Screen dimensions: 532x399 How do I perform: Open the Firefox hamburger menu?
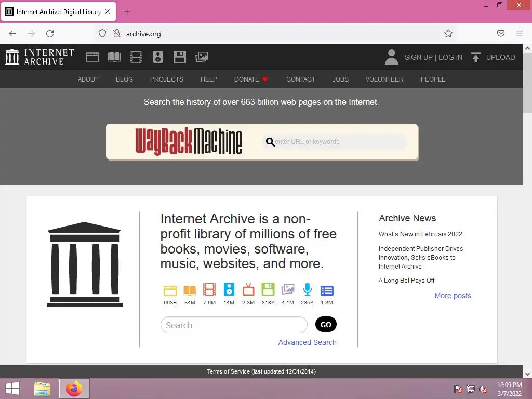pyautogui.click(x=520, y=33)
